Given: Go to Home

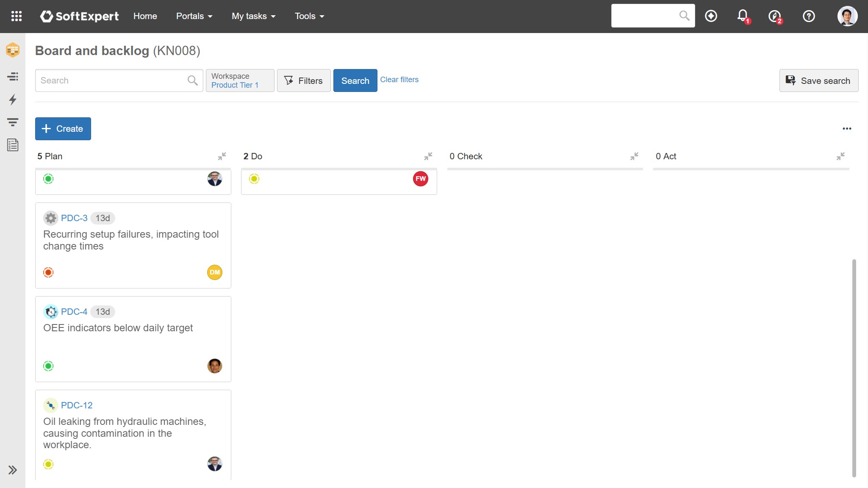Looking at the screenshot, I should point(145,16).
